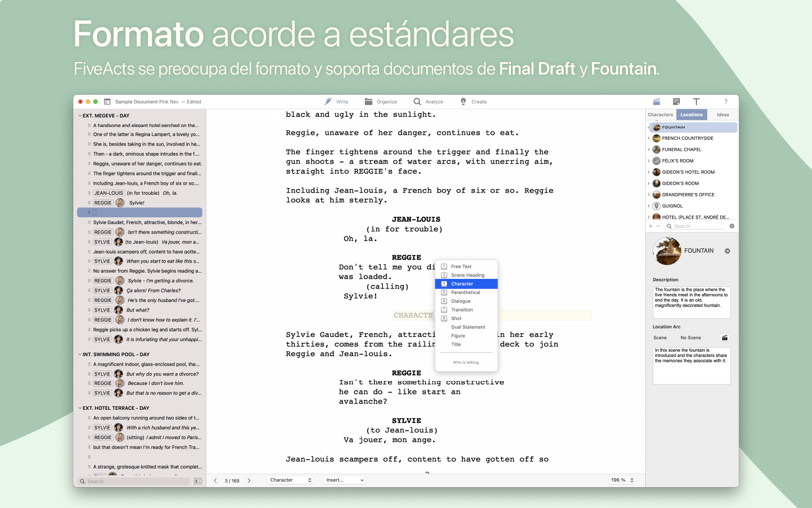Choose Dialogue from the element menu
The width and height of the screenshot is (812, 508).
(x=466, y=301)
